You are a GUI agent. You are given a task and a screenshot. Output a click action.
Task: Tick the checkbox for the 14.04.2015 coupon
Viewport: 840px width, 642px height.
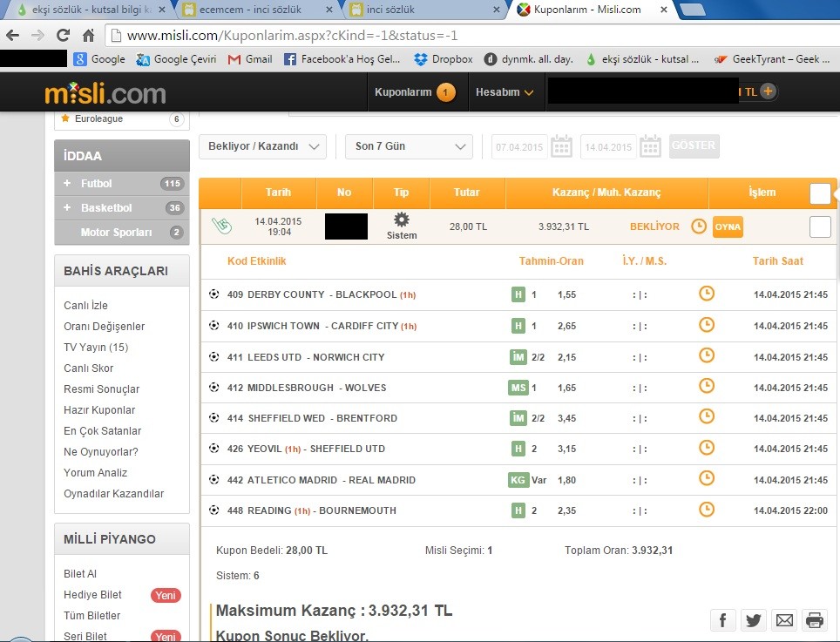(820, 226)
